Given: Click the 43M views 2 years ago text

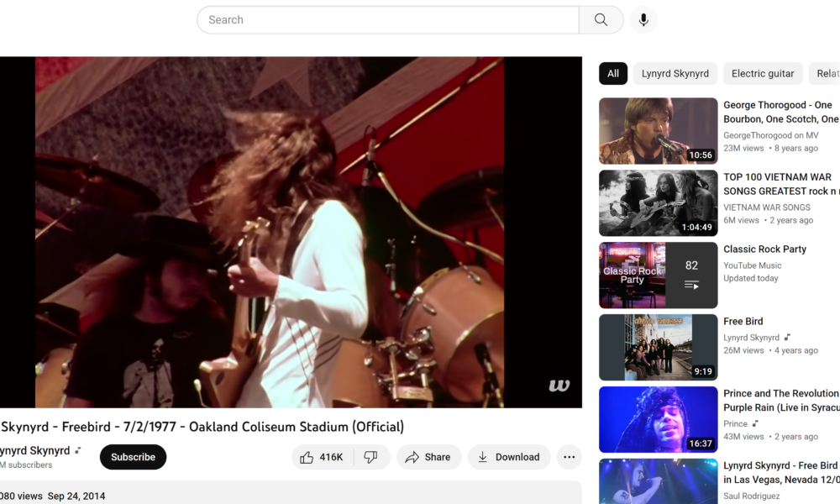Looking at the screenshot, I should click(x=770, y=437).
